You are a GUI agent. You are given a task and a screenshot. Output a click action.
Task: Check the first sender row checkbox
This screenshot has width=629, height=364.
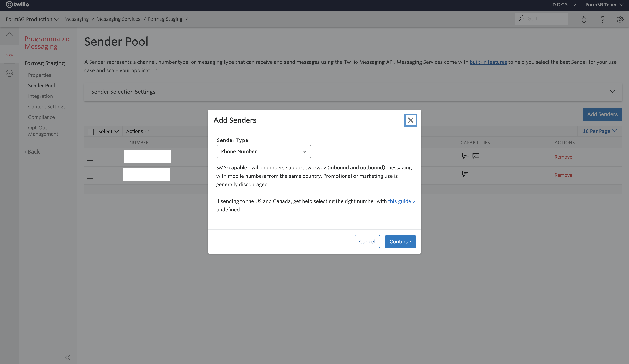pos(90,158)
